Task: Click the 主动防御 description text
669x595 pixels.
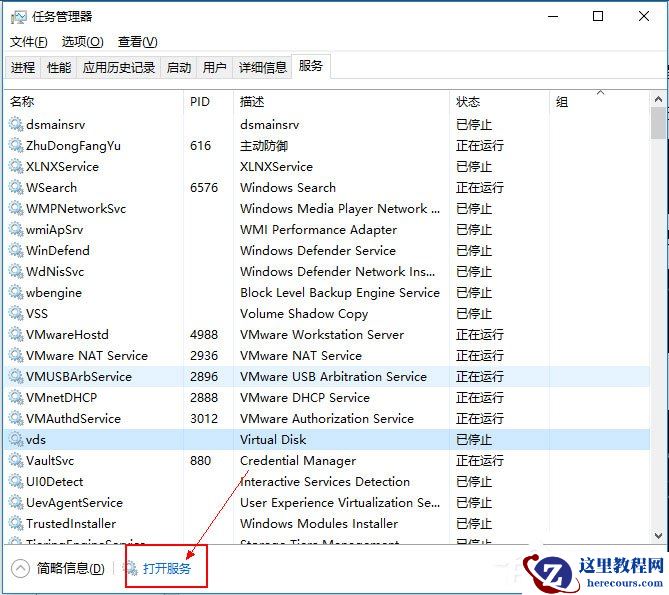Action: click(x=264, y=145)
